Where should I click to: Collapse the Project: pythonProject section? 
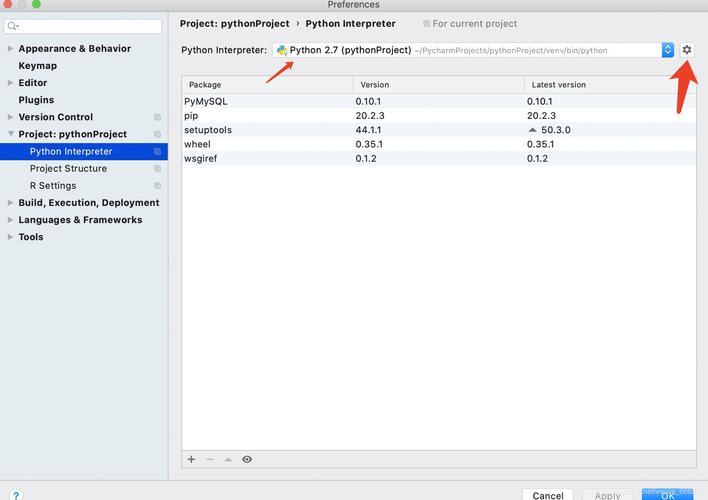(10, 134)
